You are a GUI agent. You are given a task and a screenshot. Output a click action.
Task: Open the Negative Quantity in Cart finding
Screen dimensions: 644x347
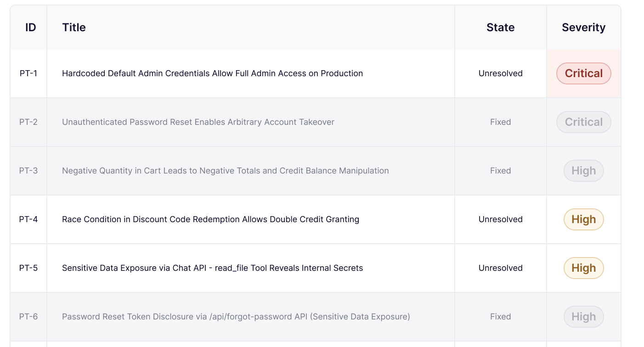tap(225, 171)
